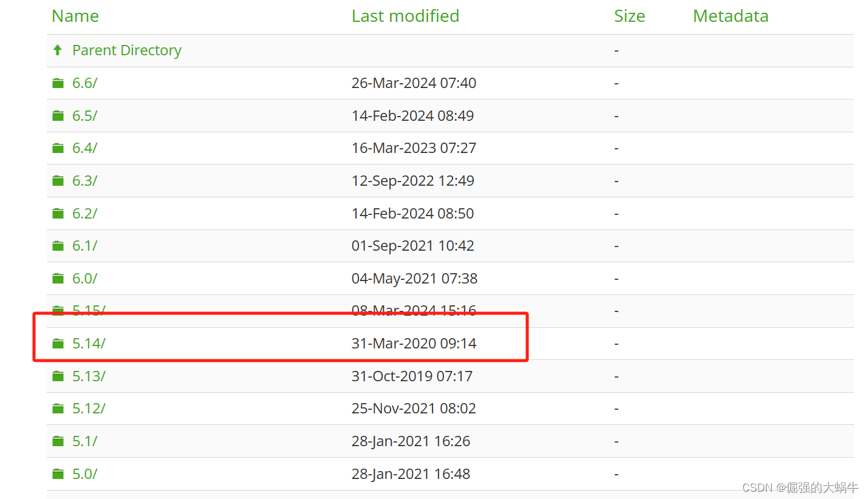Viewport: 868px width, 499px height.
Task: Select the date 14-Feb-2024 08:49
Action: (412, 116)
